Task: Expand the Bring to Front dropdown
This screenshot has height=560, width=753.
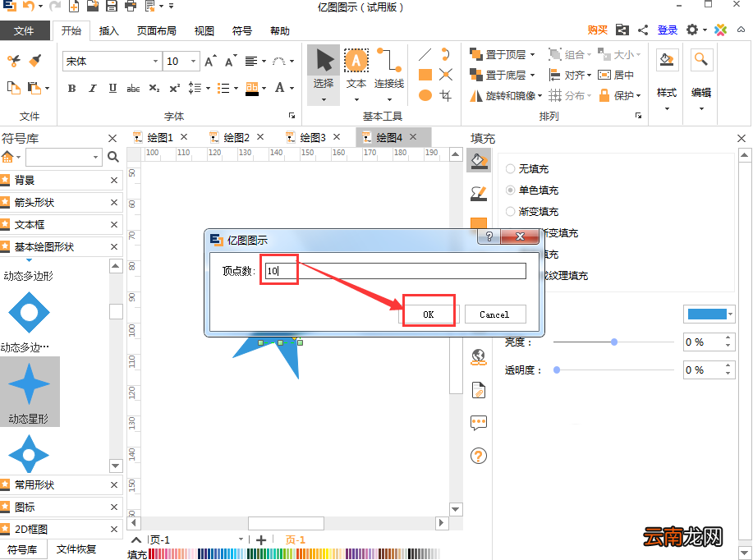Action: tap(533, 55)
